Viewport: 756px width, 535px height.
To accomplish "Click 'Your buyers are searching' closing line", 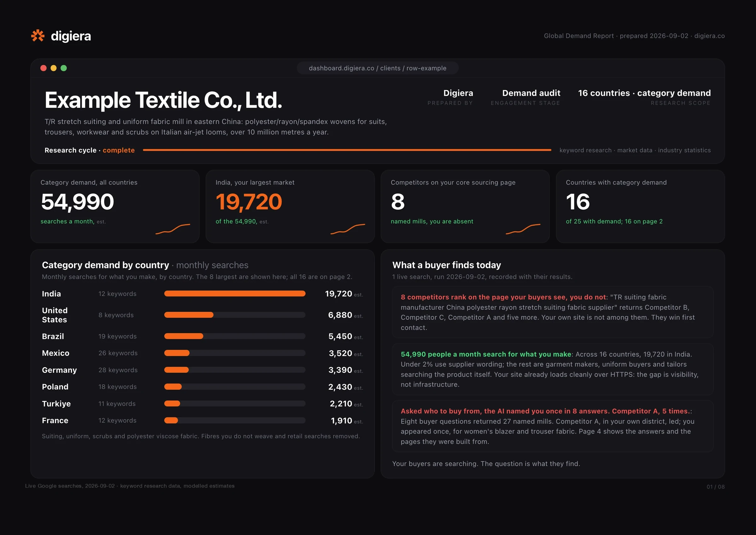I will click(x=486, y=463).
